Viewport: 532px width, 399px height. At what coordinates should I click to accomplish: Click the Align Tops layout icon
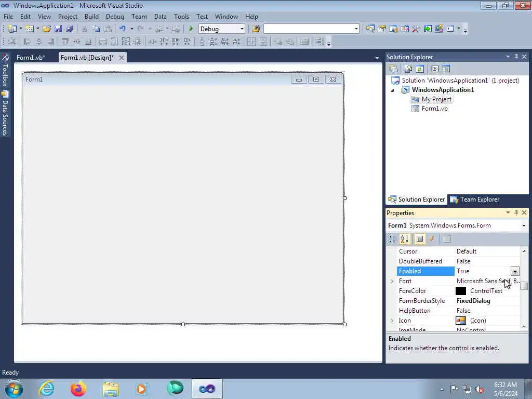click(x=65, y=42)
